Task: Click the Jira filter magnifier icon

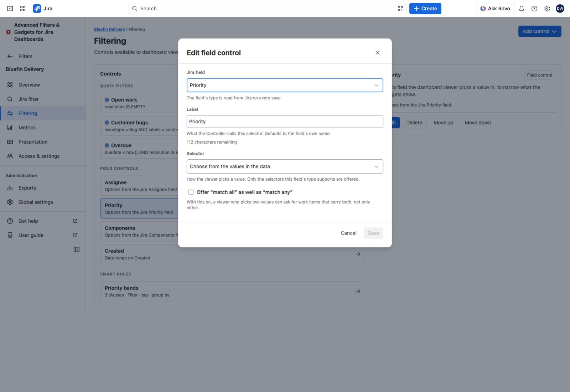Action: pyautogui.click(x=10, y=99)
